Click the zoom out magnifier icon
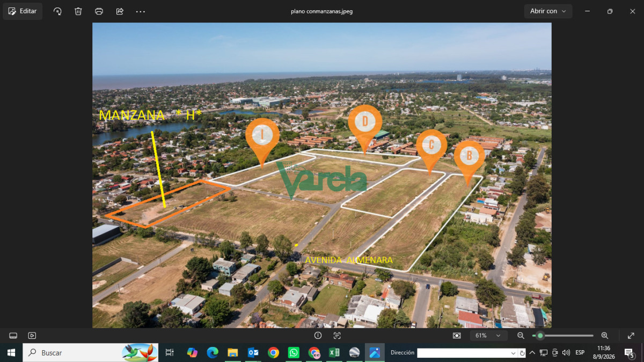This screenshot has height=362, width=644. tap(521, 335)
